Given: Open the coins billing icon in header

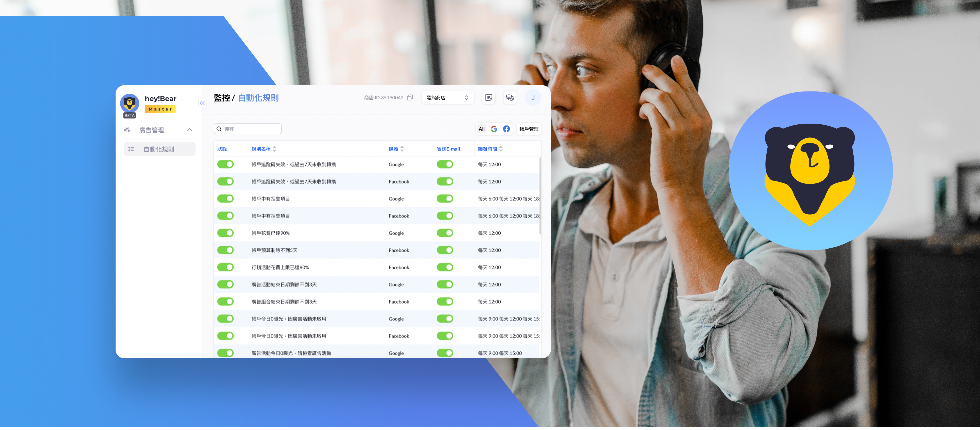Looking at the screenshot, I should (x=510, y=98).
